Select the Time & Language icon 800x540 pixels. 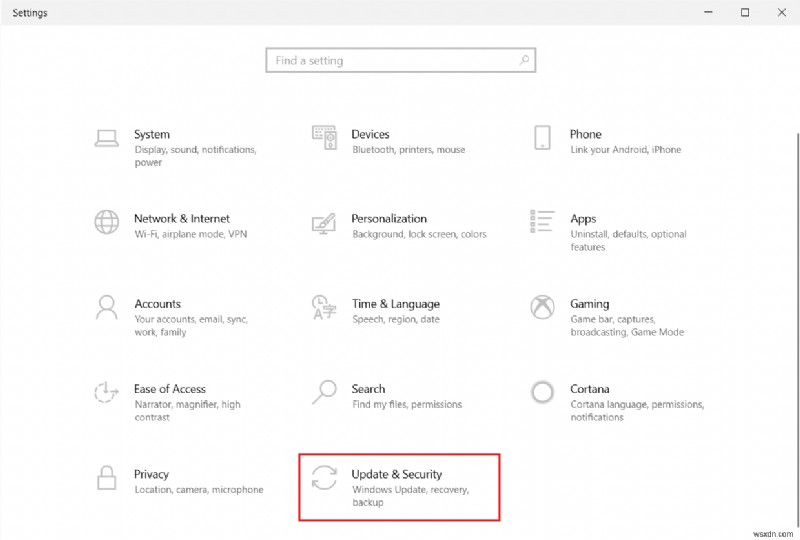coord(324,306)
